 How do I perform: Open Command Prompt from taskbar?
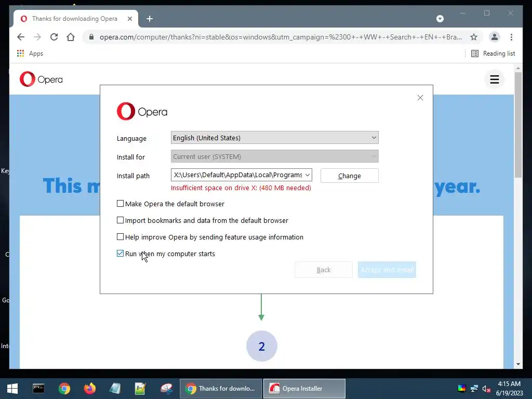point(38,389)
